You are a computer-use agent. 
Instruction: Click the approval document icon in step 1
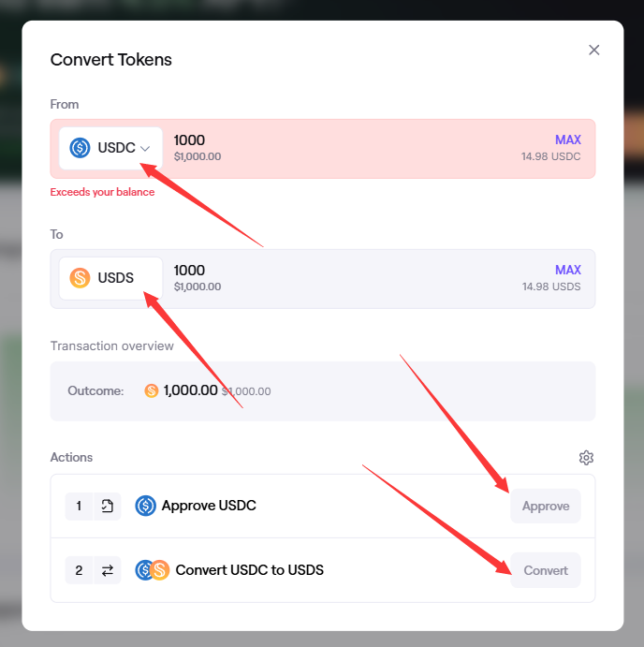(x=108, y=506)
